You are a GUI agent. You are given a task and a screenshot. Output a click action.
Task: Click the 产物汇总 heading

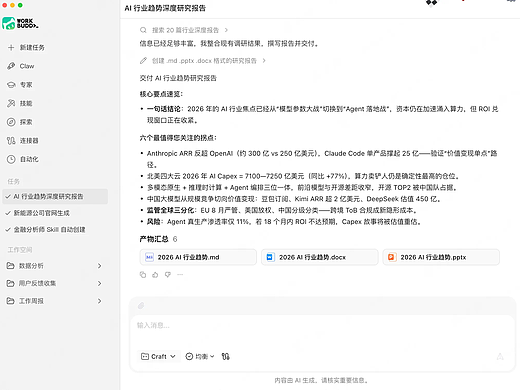point(154,239)
